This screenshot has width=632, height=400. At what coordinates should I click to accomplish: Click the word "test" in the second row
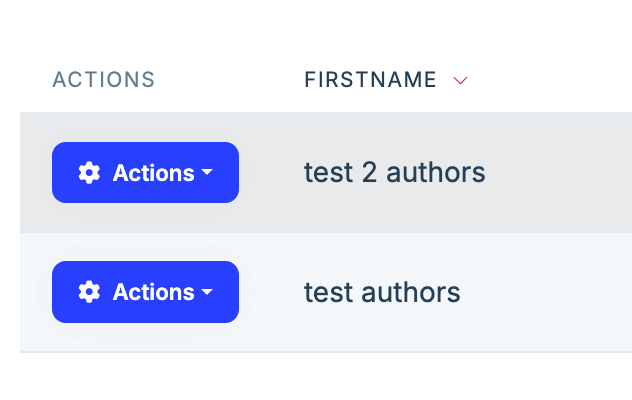point(328,292)
